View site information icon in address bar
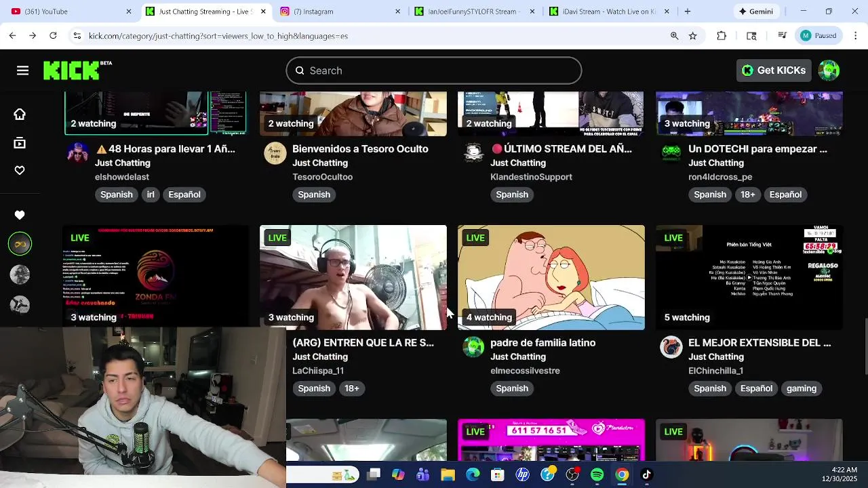Viewport: 868px width, 488px height. pos(77,36)
